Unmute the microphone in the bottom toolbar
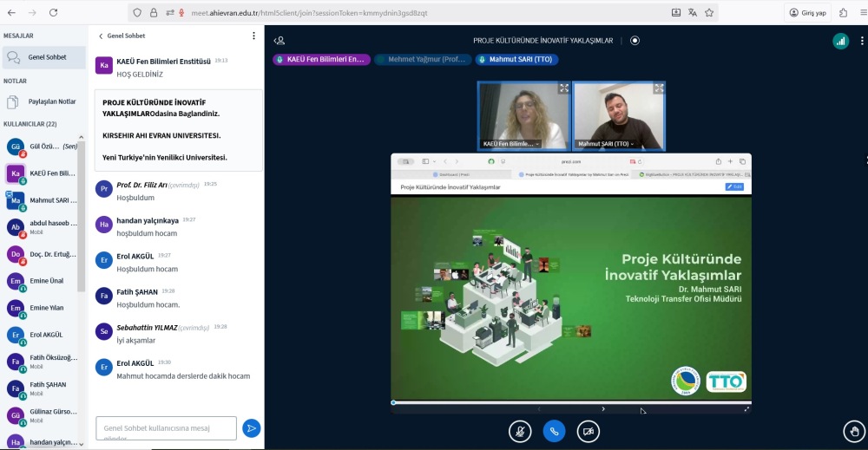868x450 pixels. point(520,431)
